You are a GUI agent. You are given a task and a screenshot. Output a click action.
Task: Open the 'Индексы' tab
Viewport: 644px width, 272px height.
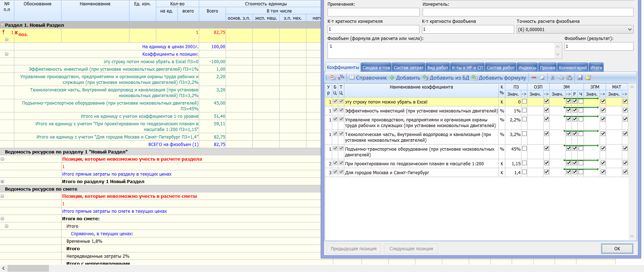point(527,68)
